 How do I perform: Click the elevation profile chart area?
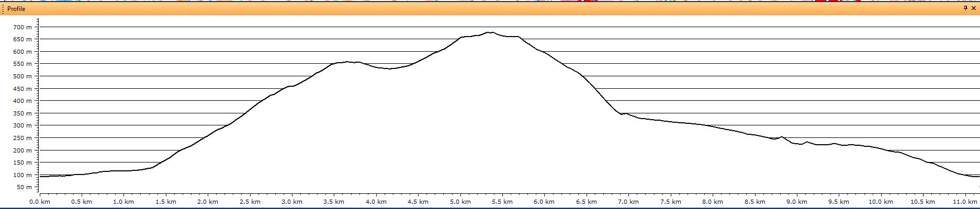click(510, 107)
